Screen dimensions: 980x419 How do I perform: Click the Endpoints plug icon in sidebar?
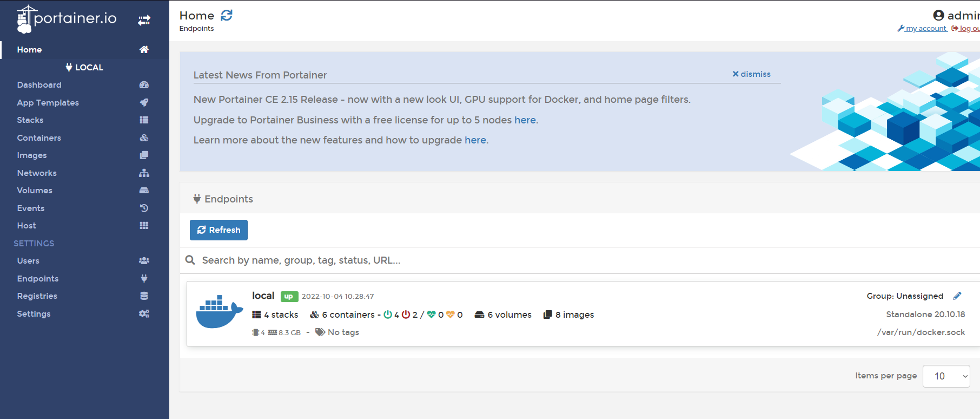pyautogui.click(x=144, y=278)
